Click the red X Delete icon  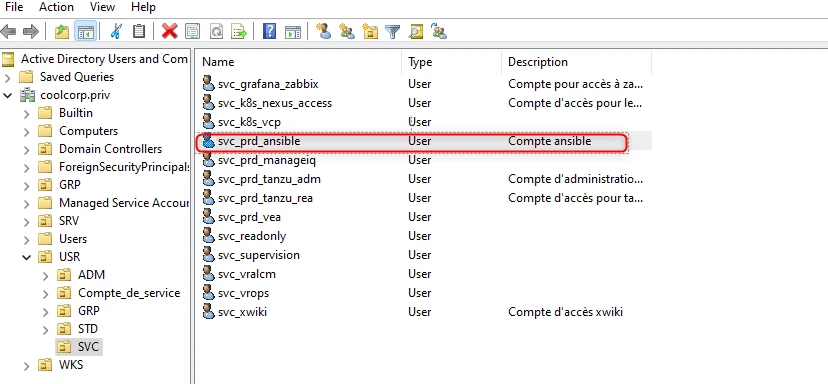[x=170, y=32]
